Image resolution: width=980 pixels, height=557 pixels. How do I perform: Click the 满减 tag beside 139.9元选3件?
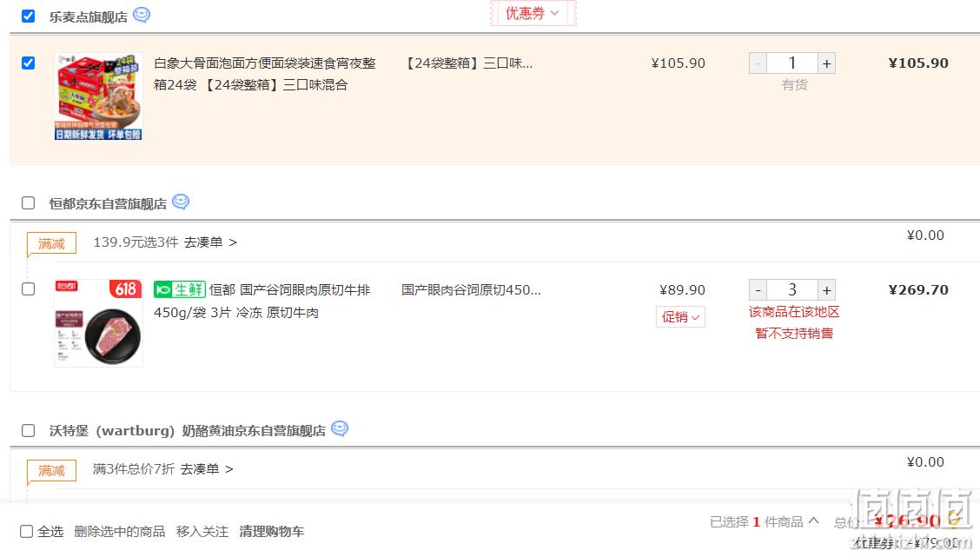pos(51,244)
